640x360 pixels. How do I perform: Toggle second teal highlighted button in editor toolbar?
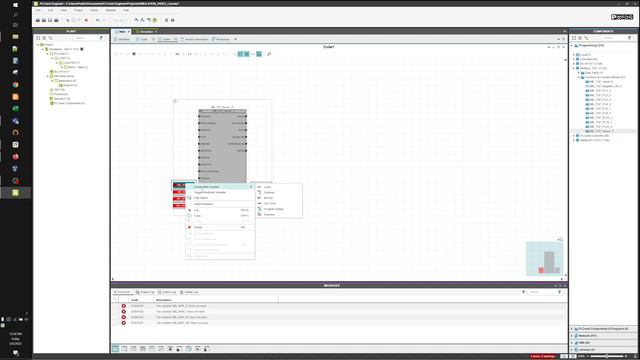tap(247, 54)
